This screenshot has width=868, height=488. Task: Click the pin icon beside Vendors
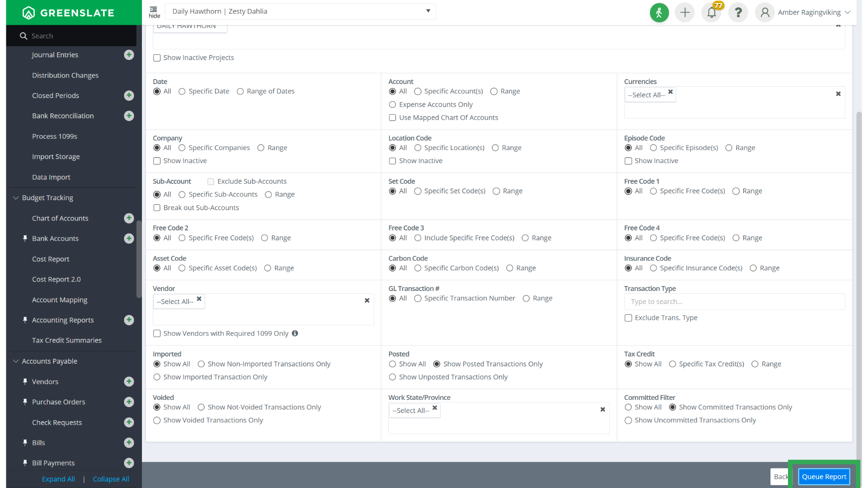click(25, 381)
